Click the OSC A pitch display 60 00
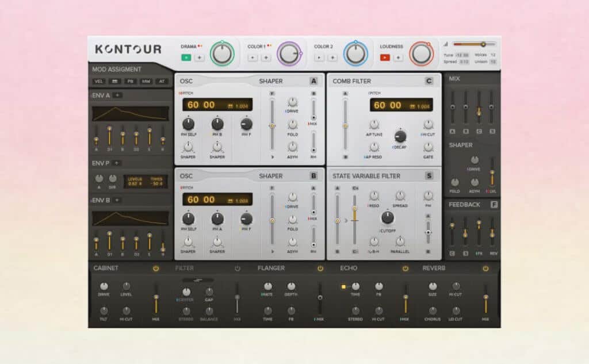This screenshot has height=364, width=589. point(217,105)
